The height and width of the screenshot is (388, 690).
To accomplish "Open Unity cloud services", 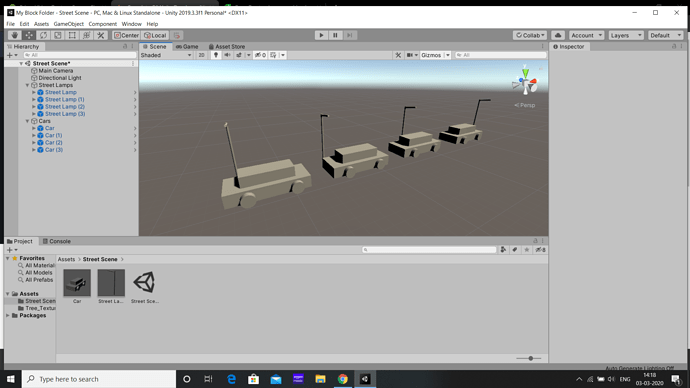I will (558, 35).
